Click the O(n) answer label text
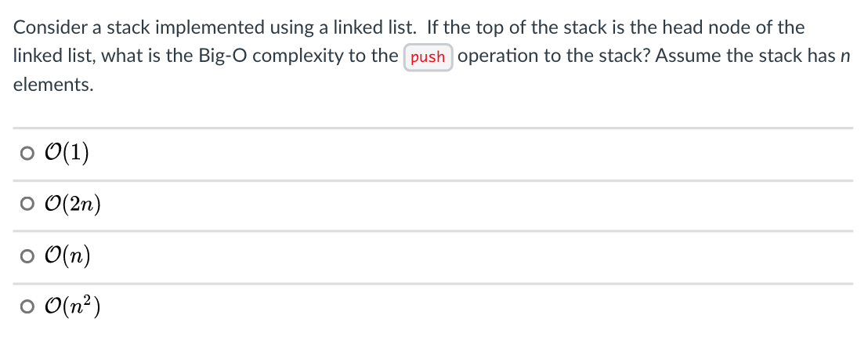This screenshot has width=868, height=337. [x=67, y=257]
